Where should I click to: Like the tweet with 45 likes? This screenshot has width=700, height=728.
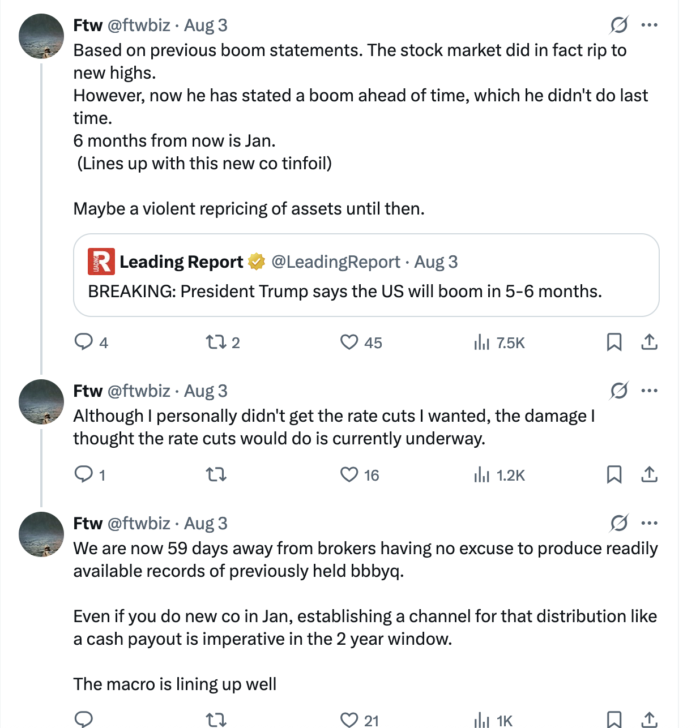click(349, 342)
